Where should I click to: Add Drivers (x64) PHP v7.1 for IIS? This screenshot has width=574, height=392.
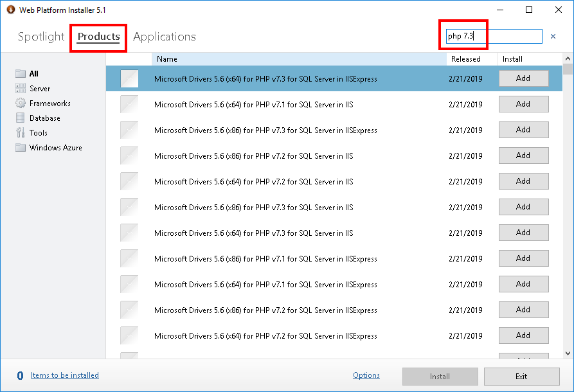click(523, 104)
